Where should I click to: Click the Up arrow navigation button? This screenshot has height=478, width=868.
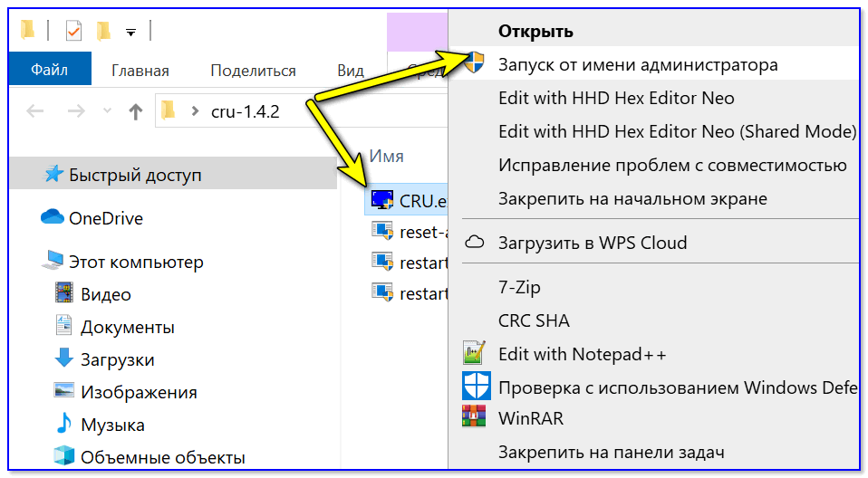pyautogui.click(x=136, y=111)
